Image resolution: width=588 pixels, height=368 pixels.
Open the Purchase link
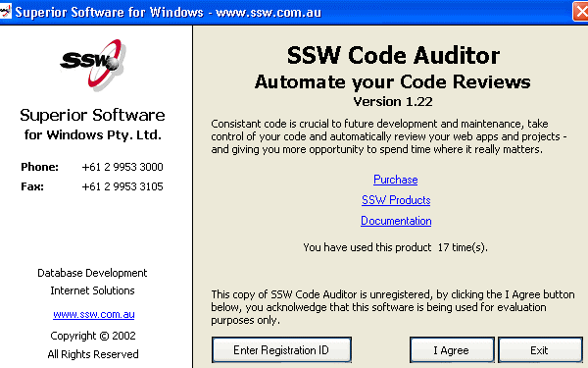(x=396, y=180)
